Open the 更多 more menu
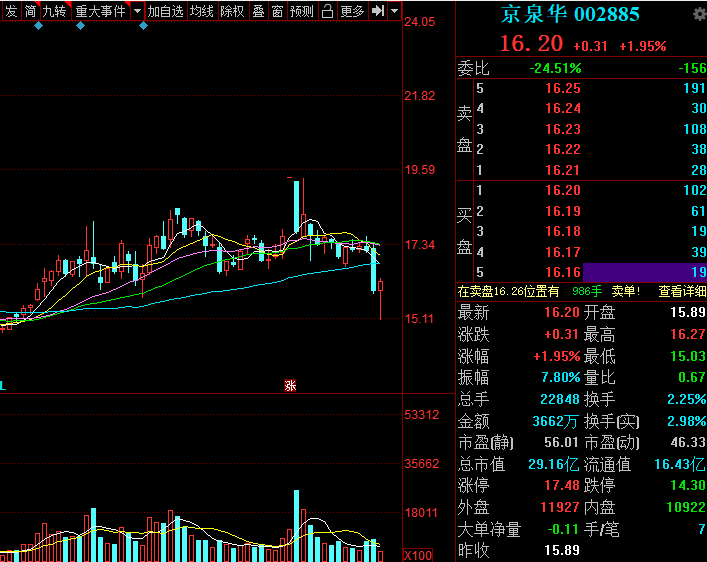Viewport: 707px width, 562px height. click(352, 11)
